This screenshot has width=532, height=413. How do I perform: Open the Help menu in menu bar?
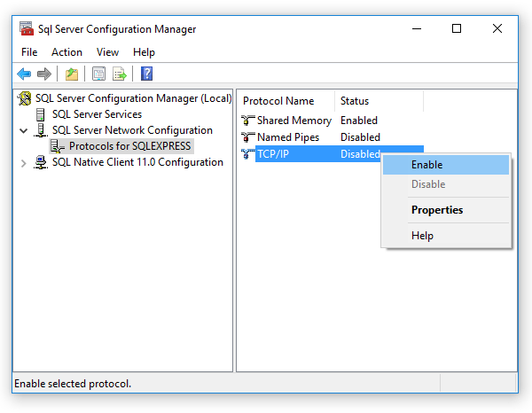pos(144,52)
